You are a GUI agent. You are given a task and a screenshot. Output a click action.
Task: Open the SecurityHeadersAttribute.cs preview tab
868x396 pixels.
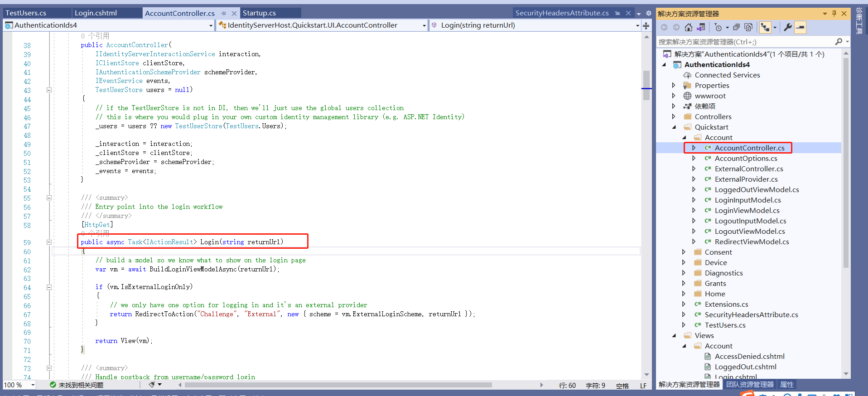[x=562, y=13]
